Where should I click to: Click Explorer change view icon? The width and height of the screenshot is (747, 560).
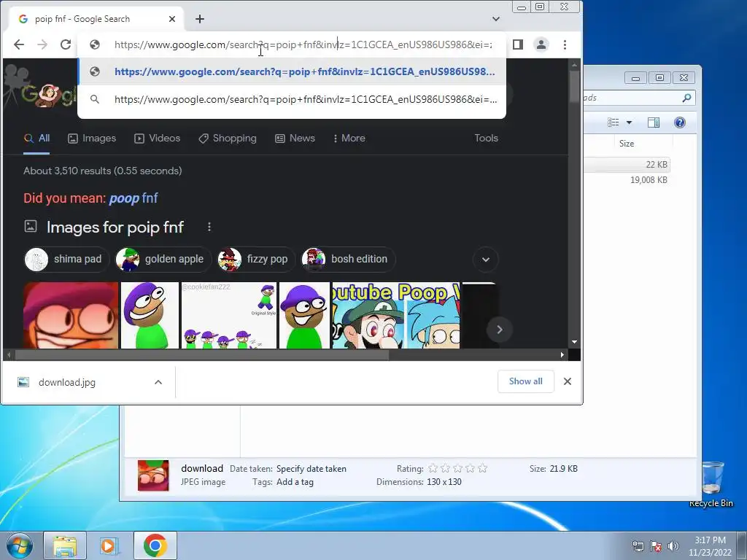(x=613, y=122)
